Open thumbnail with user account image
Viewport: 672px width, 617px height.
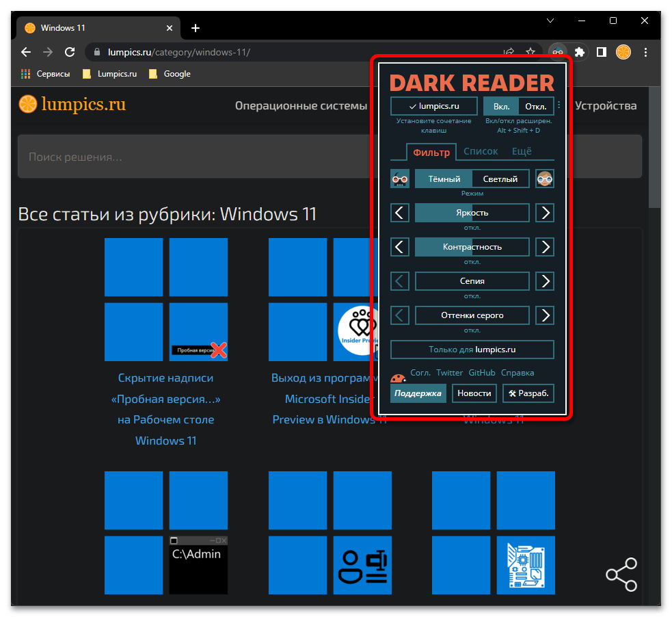click(x=330, y=533)
